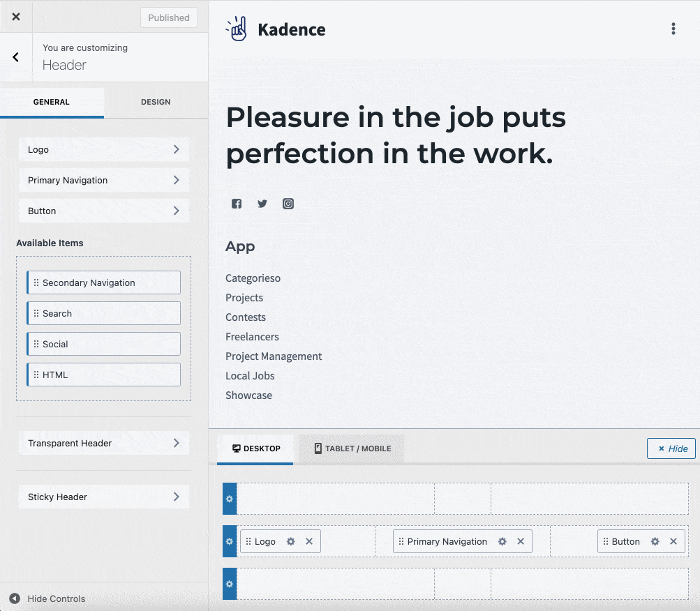Click the Facebook icon in the preview

coord(236,203)
